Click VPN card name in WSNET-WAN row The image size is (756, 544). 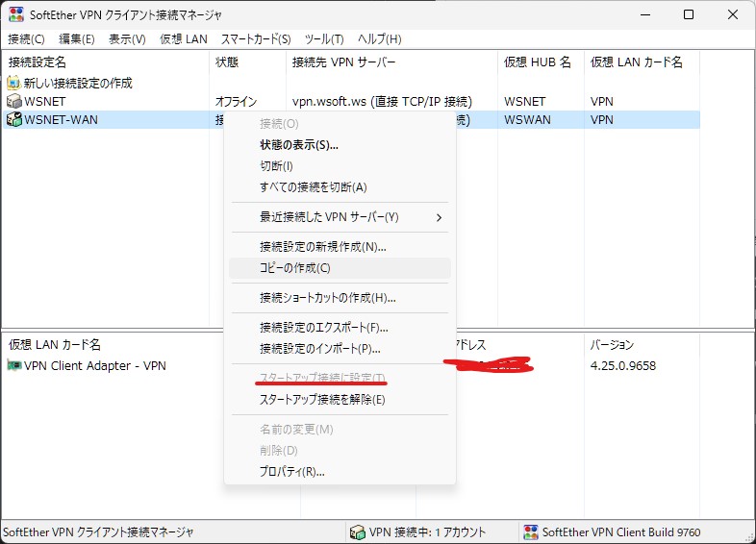[x=602, y=120]
